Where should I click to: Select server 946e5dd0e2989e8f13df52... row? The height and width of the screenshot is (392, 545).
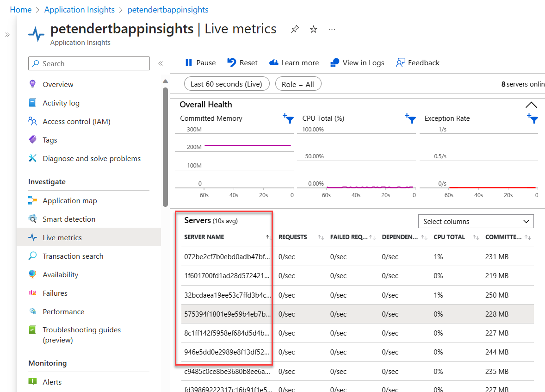(357, 352)
